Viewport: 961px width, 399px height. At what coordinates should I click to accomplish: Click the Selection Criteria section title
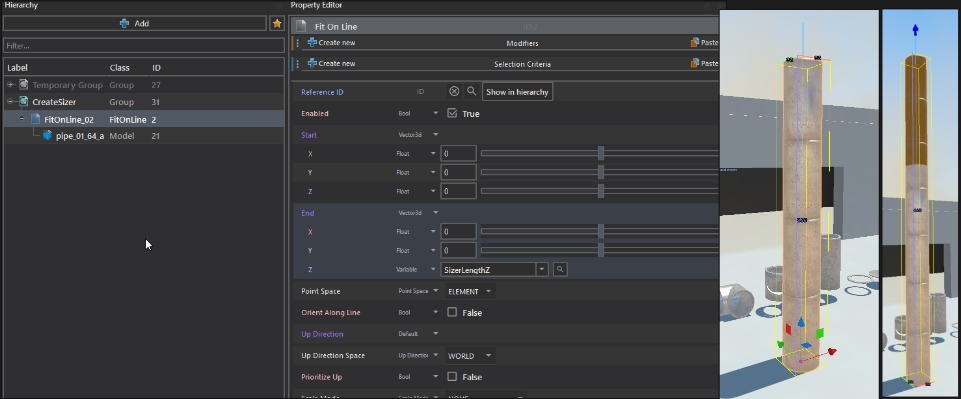pos(522,64)
